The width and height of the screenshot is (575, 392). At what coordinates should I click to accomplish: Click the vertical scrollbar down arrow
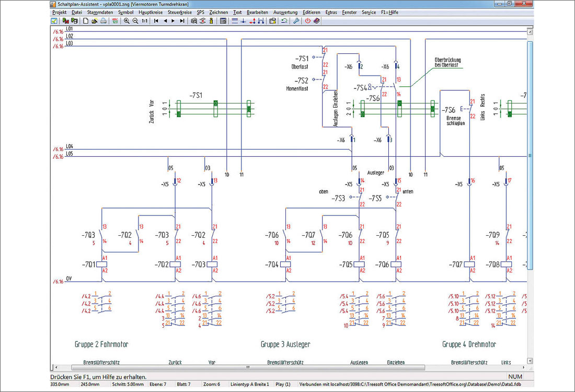coord(530,361)
